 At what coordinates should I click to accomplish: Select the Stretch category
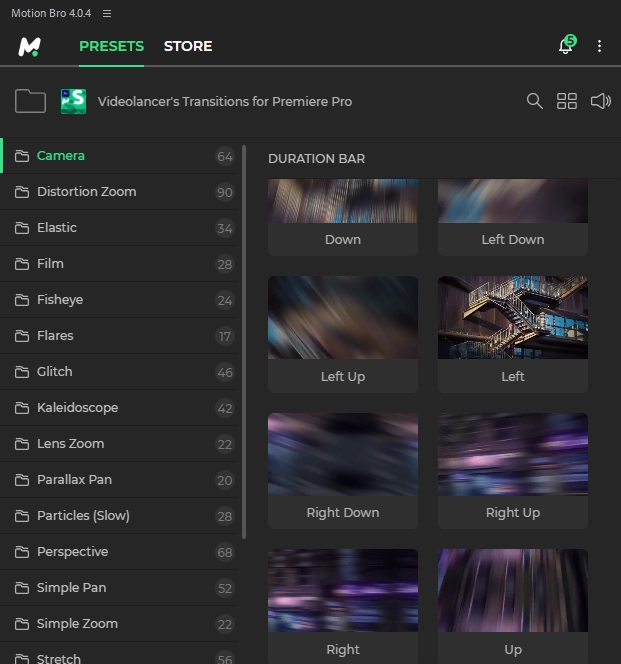(x=120, y=654)
